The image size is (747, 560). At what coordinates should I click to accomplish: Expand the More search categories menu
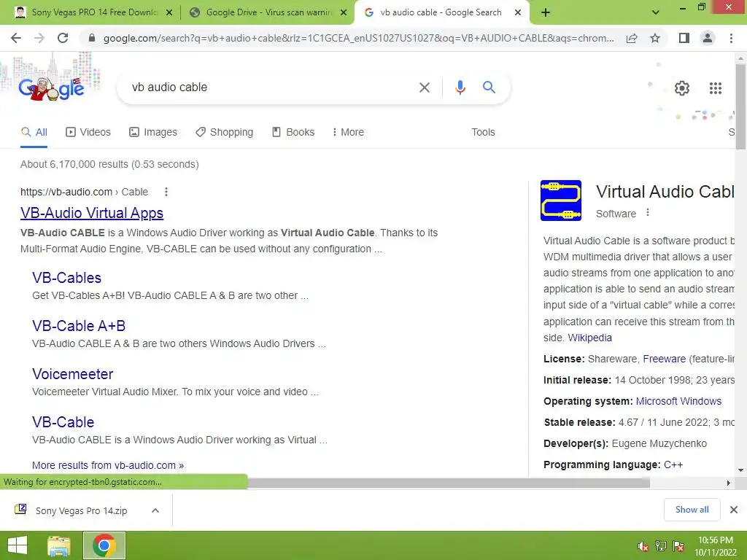[348, 133]
